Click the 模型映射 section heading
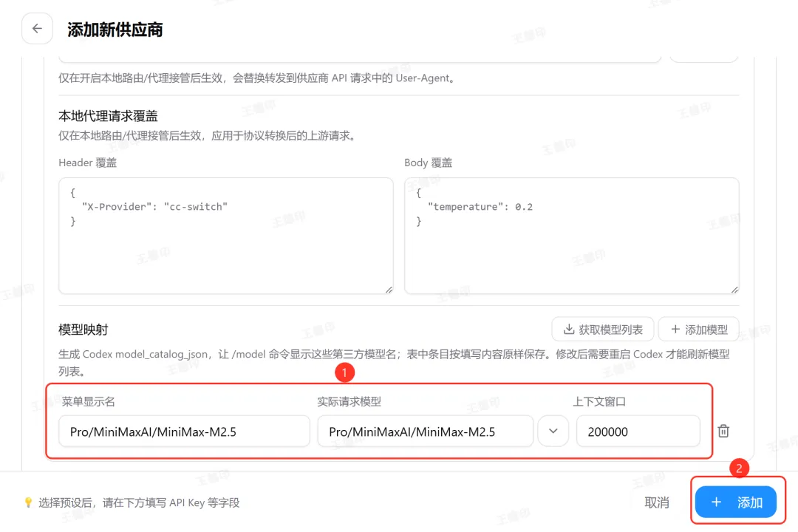Screen dimensions: 798x532 click(83, 330)
